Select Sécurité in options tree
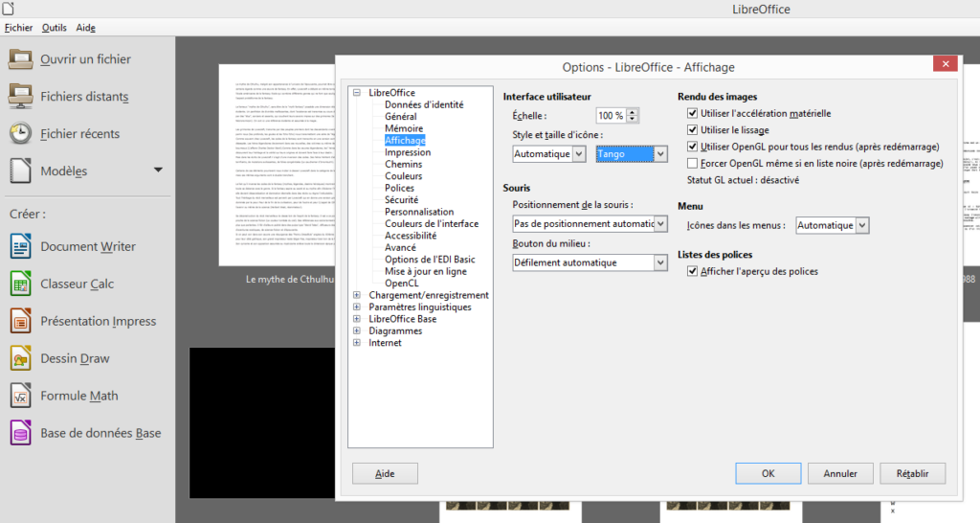Viewport: 980px width, 523px height. 401,199
